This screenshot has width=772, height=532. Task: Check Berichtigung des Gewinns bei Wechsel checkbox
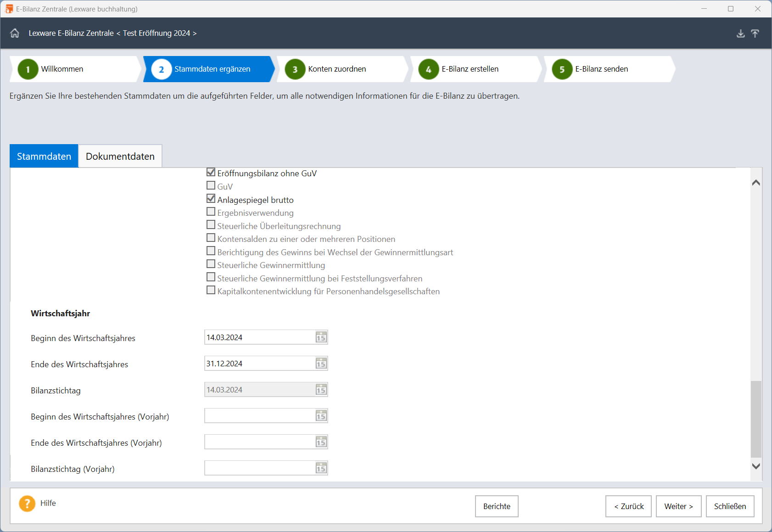211,251
